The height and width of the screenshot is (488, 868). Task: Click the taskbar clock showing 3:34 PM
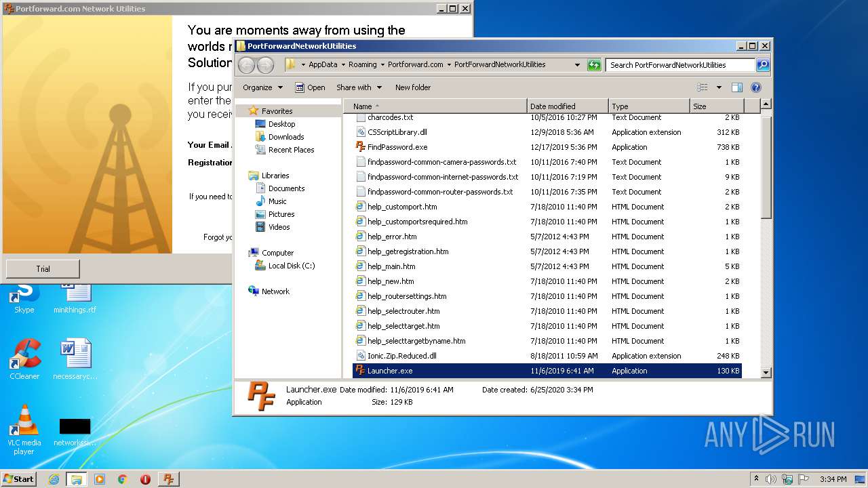pos(832,479)
